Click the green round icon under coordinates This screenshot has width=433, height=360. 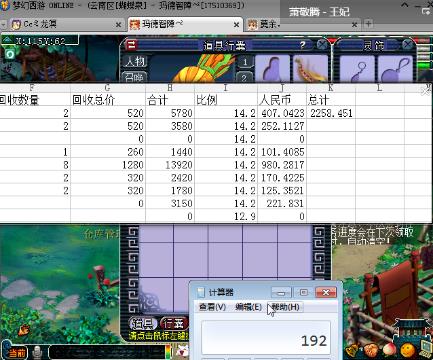pyautogui.click(x=10, y=54)
